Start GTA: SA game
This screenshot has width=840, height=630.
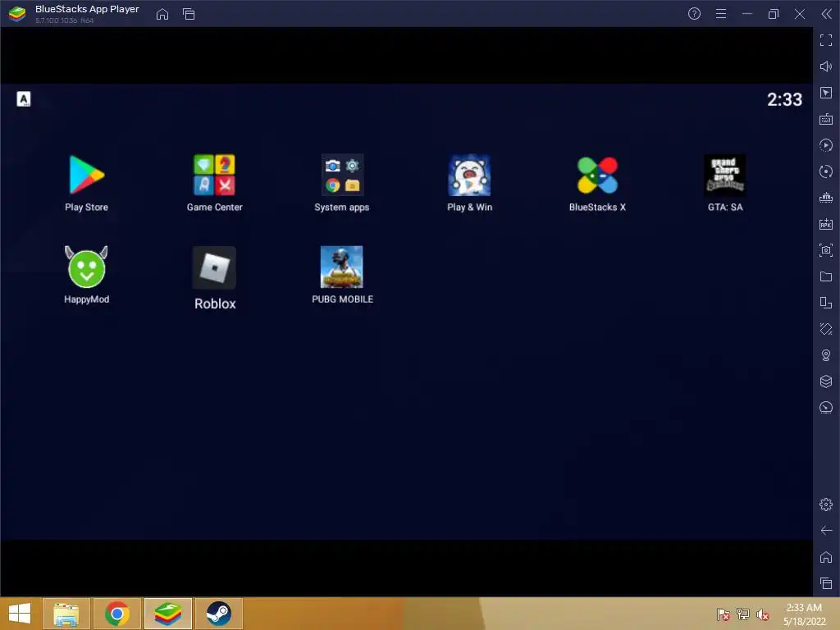[x=725, y=176]
